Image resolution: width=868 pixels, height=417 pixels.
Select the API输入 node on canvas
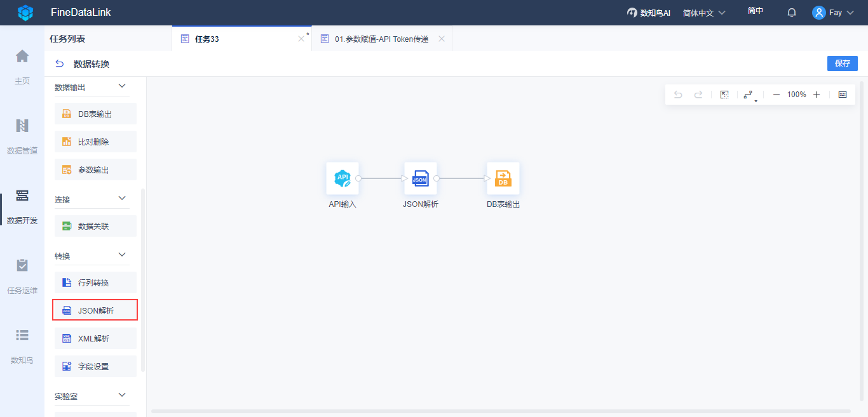coord(342,178)
